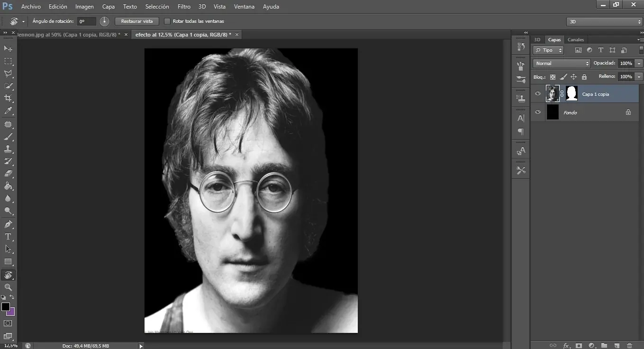The width and height of the screenshot is (644, 349).
Task: Open the Normal blend mode dropdown
Action: (561, 63)
